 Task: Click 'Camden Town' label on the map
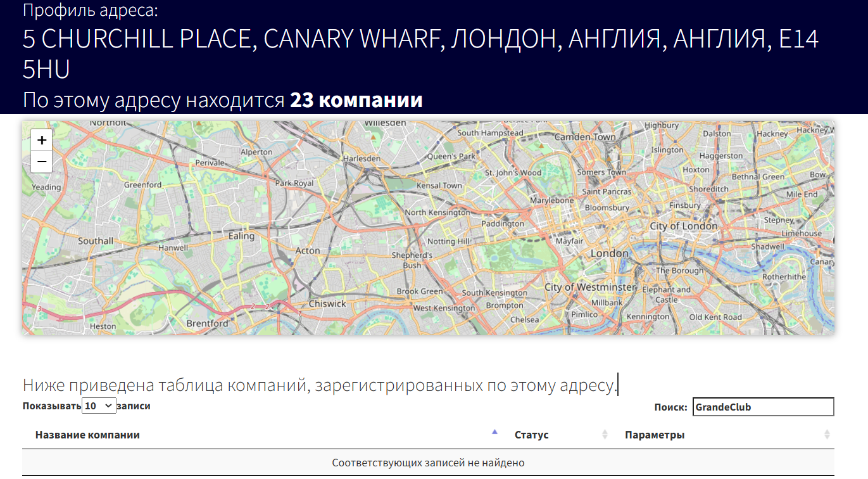pyautogui.click(x=585, y=137)
